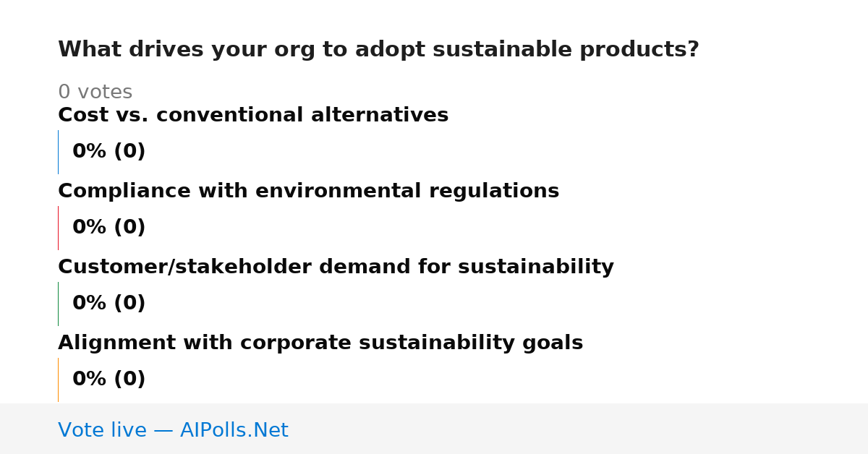Click the gray footer bar
This screenshot has height=454, width=868.
[434, 429]
